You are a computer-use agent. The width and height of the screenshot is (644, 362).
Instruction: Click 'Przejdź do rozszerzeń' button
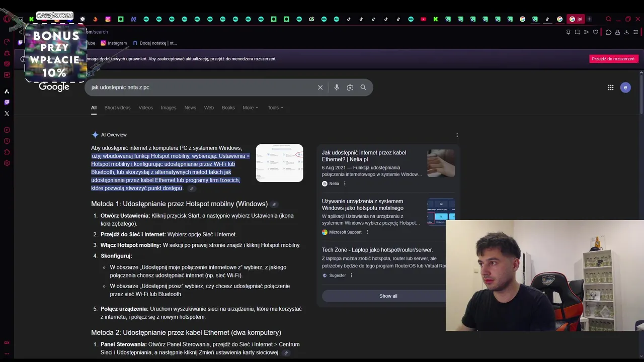click(613, 59)
